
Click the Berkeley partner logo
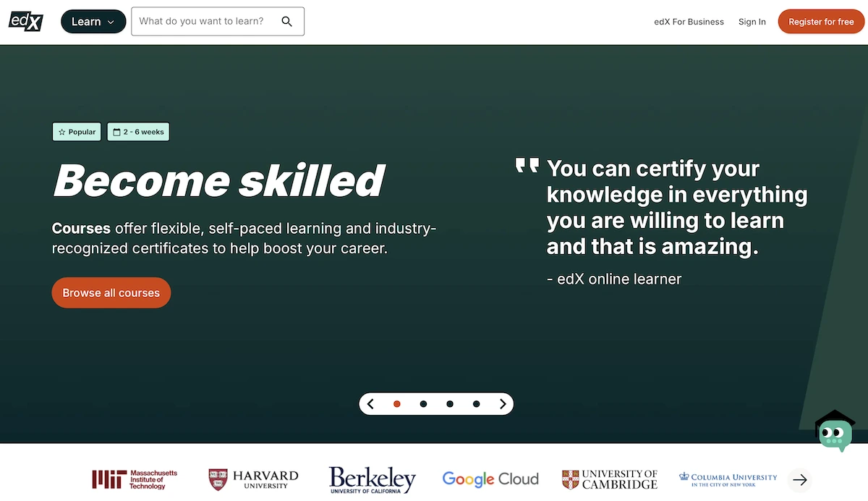click(x=372, y=479)
